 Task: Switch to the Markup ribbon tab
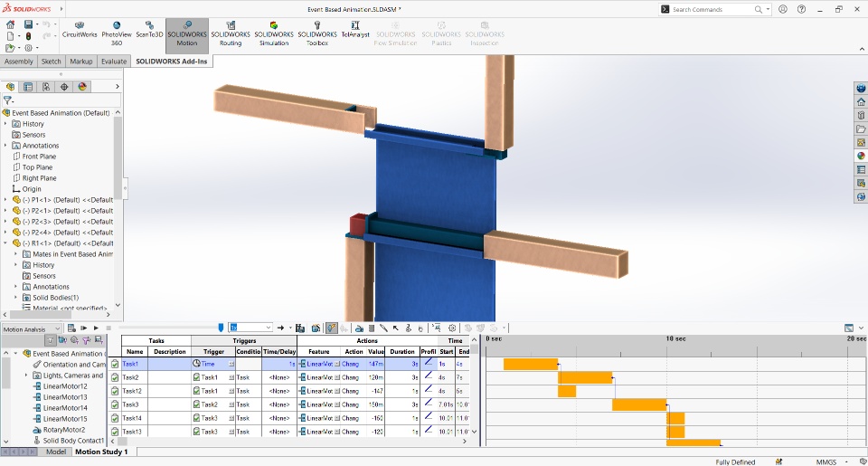click(x=81, y=62)
